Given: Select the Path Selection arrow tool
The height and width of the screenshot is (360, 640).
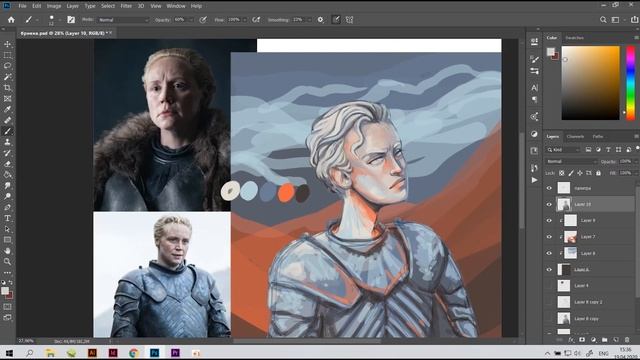Looking at the screenshot, I should click(x=7, y=229).
